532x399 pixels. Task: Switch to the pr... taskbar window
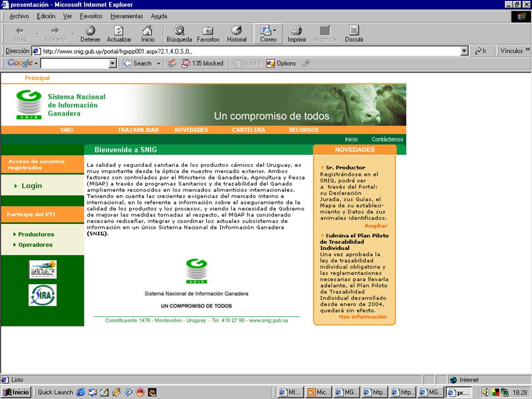click(x=459, y=392)
